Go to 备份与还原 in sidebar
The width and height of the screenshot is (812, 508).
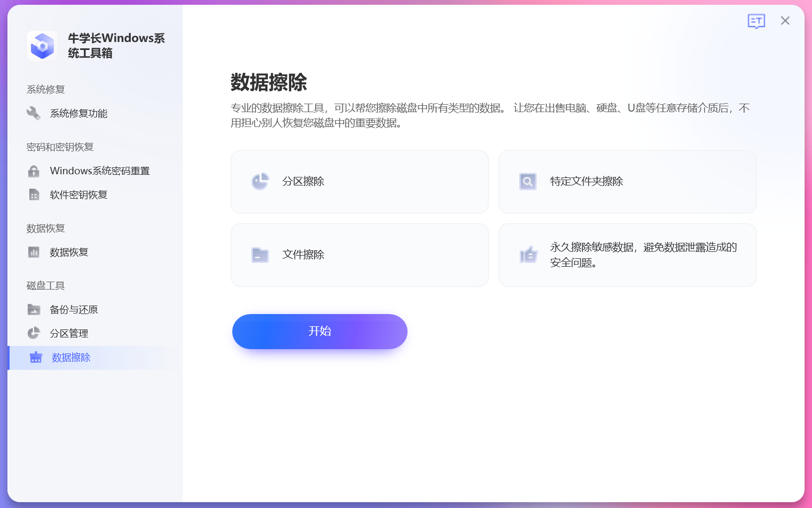[x=74, y=310]
